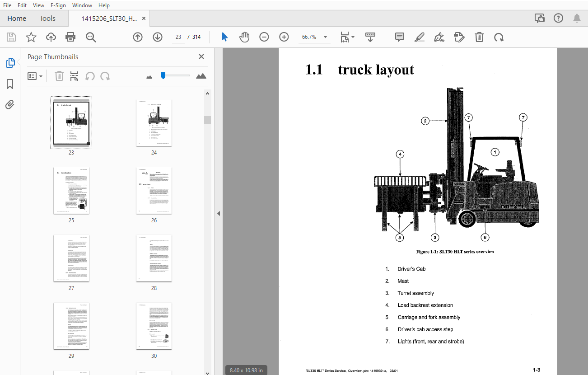Go to the previous page arrow
The height and width of the screenshot is (375, 588).
[x=138, y=37]
